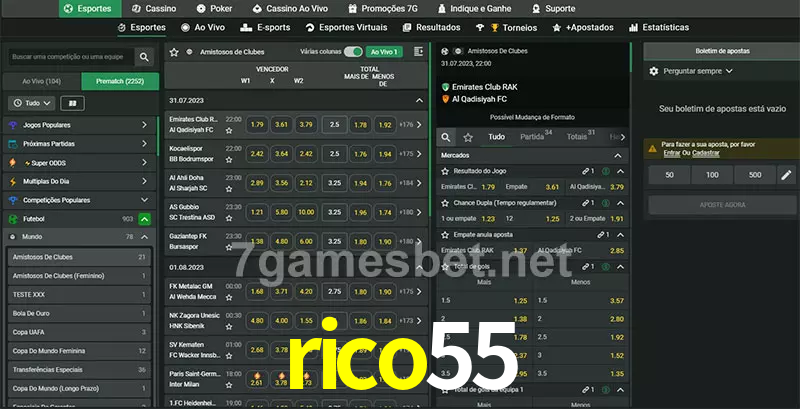800x409 pixels.
Task: Switch to the Ao Vivo (104) filter
Action: pyautogui.click(x=41, y=81)
